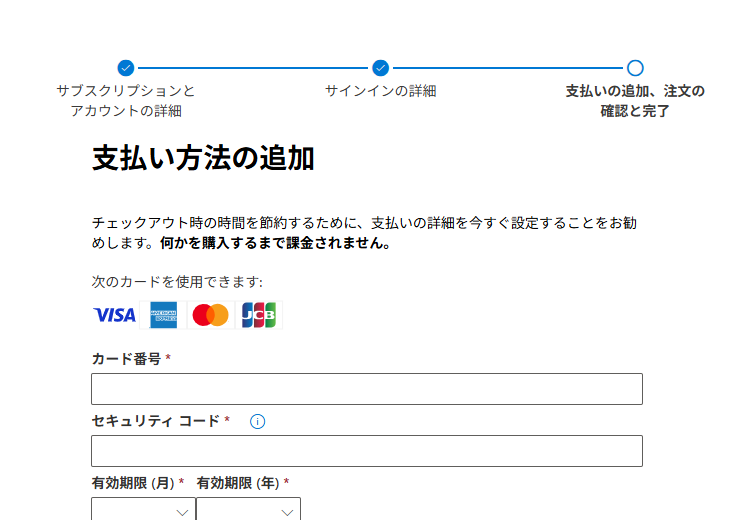Click the 有効期限 (月) label

133,483
